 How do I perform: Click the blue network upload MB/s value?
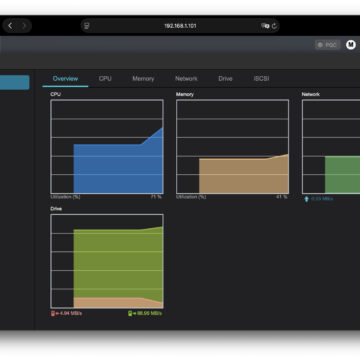[x=322, y=199]
